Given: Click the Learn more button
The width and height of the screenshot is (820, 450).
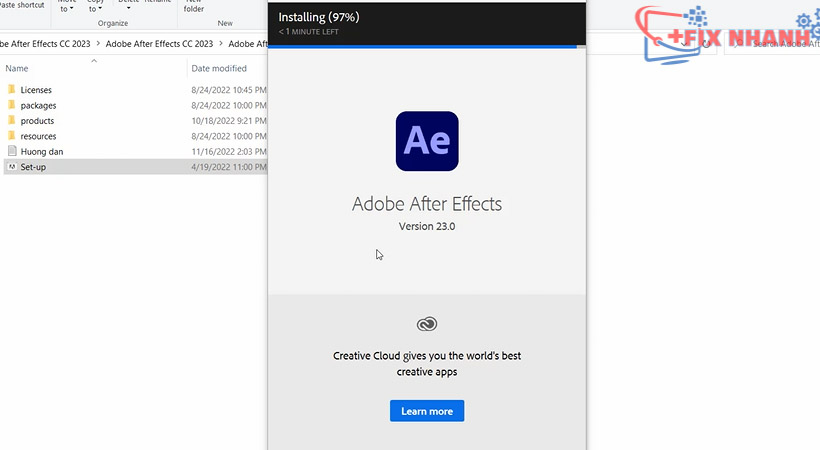Looking at the screenshot, I should tap(427, 411).
